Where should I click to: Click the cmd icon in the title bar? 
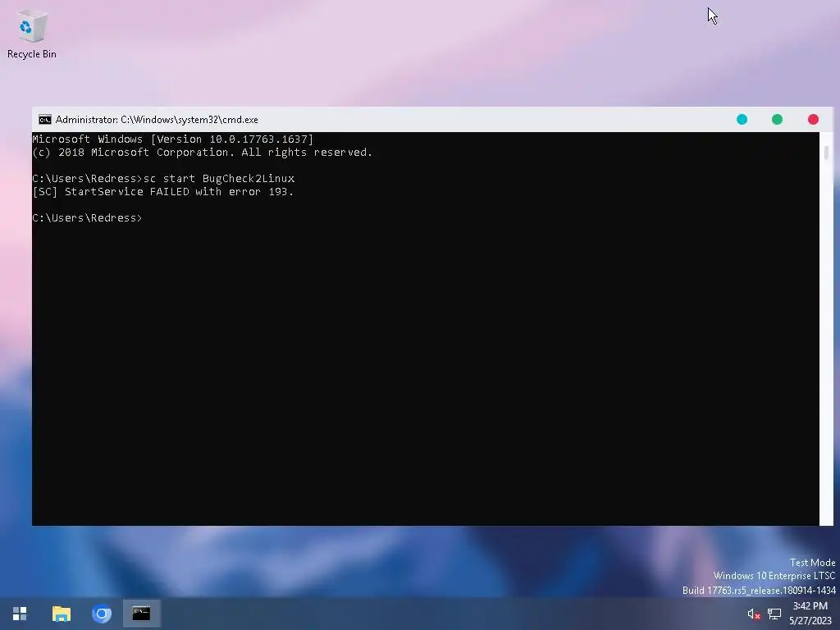click(x=45, y=120)
